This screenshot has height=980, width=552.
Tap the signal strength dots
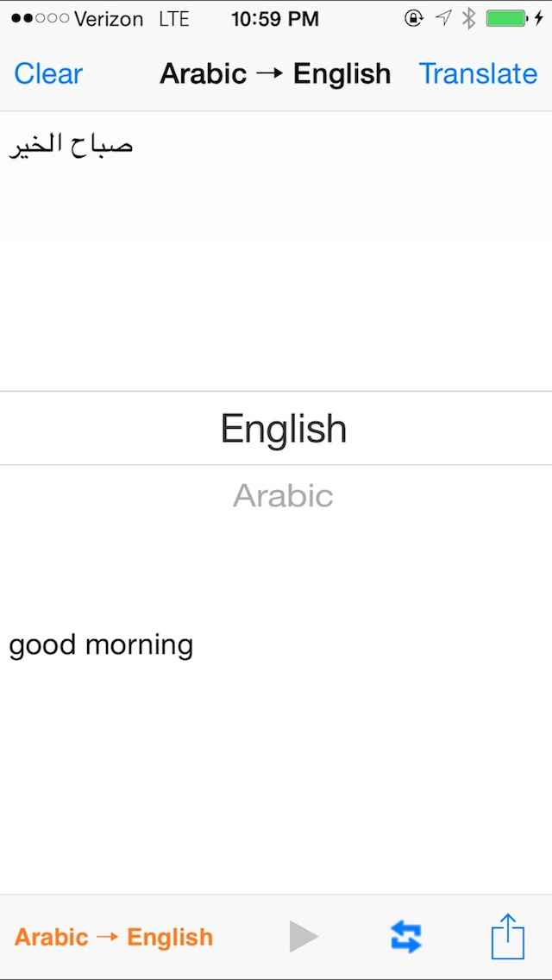pos(40,18)
